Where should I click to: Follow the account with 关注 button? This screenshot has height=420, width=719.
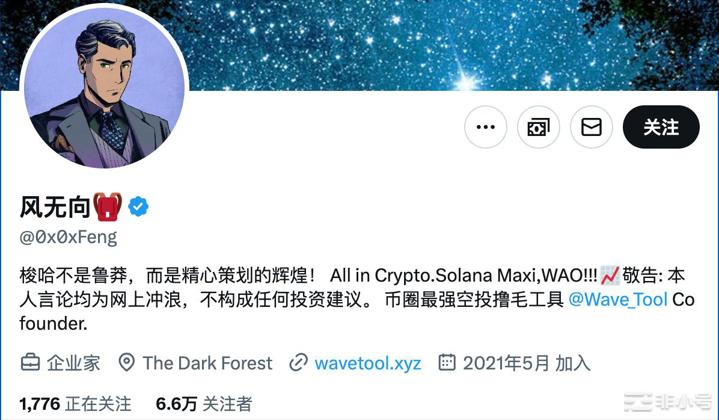point(661,127)
